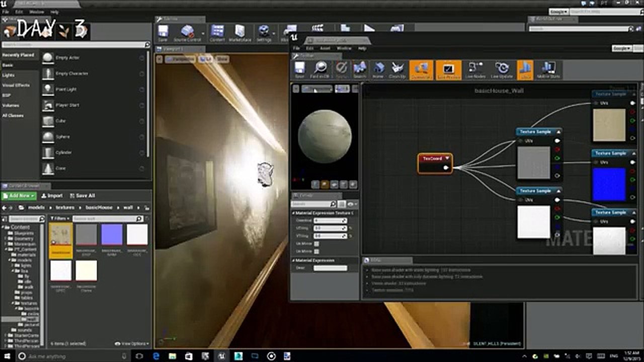Open Settings in the main toolbar

click(x=264, y=33)
